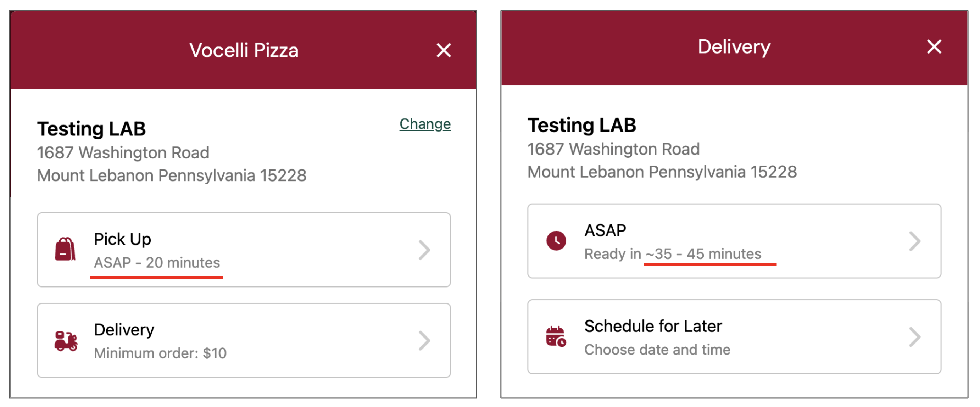This screenshot has height=407, width=980.
Task: Click the Schedule for Later calendar icon
Action: click(x=556, y=336)
